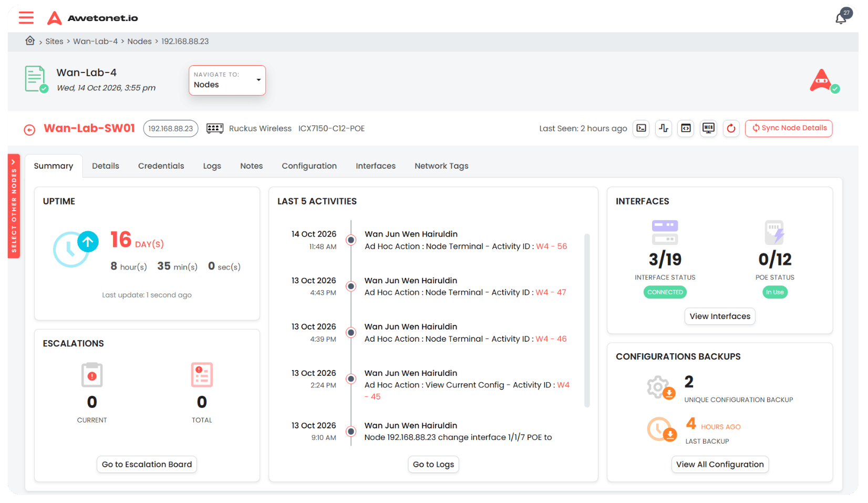The height and width of the screenshot is (503, 868).
Task: Click the 192.168.88.23 IP address pill
Action: click(171, 128)
